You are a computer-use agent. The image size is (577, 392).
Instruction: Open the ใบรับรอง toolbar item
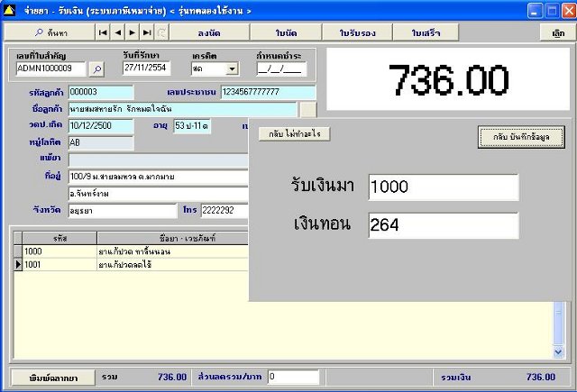pos(357,32)
